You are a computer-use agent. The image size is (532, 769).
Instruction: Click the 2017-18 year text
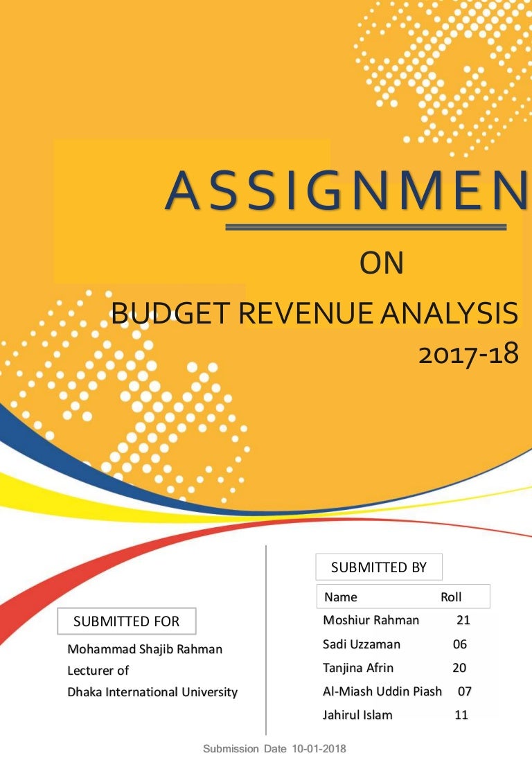pyautogui.click(x=468, y=354)
